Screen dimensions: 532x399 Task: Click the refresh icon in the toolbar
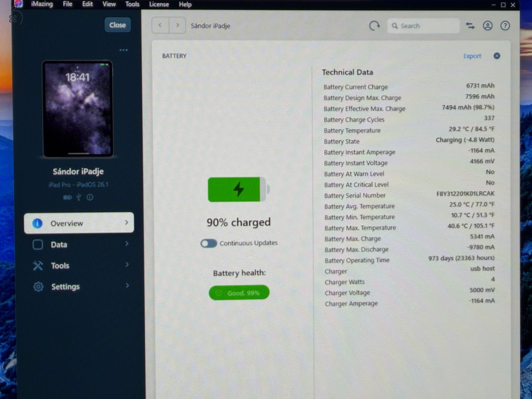pyautogui.click(x=374, y=26)
